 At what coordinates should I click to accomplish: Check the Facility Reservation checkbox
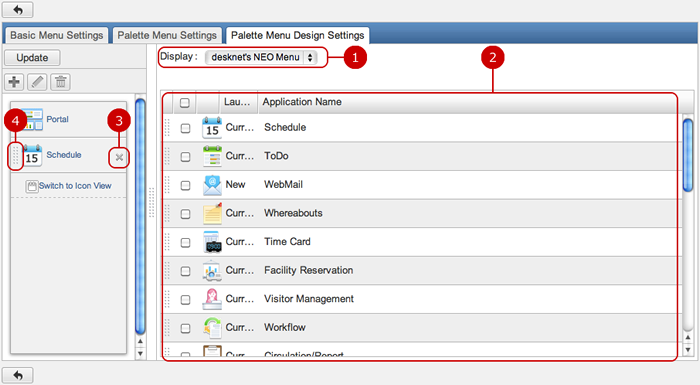[185, 272]
